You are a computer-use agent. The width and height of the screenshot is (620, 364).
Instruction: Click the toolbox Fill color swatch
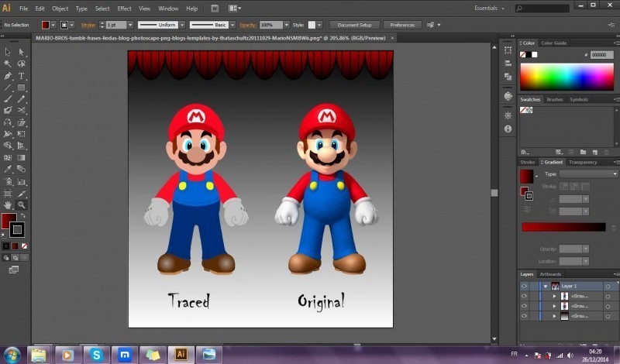9,221
